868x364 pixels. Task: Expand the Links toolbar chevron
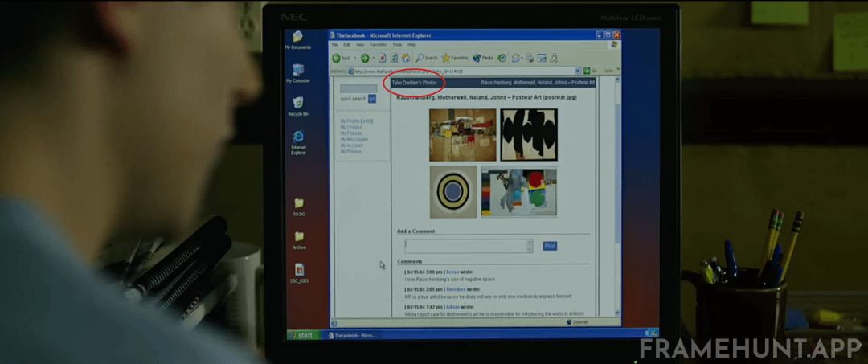tap(618, 70)
